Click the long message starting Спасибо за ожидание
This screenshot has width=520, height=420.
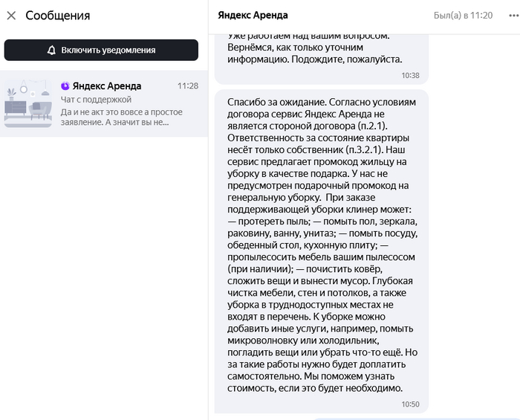[321, 245]
